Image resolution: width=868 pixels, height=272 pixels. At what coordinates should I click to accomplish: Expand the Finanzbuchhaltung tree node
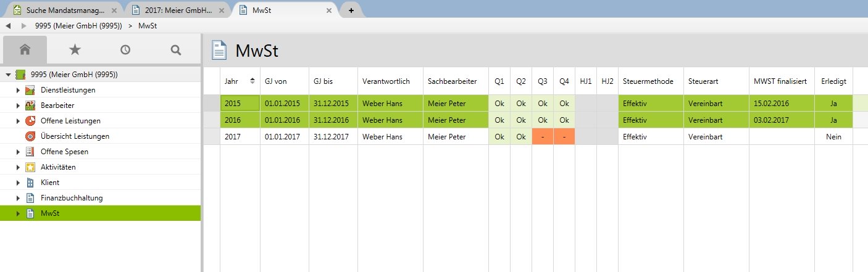point(19,198)
